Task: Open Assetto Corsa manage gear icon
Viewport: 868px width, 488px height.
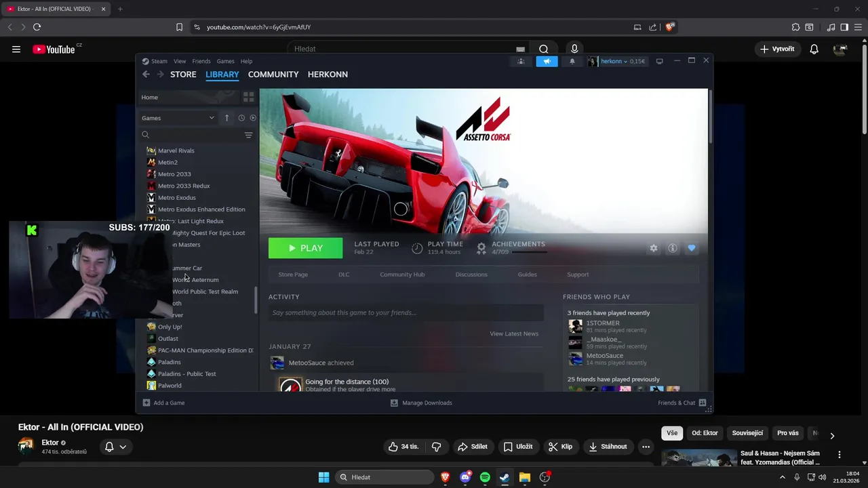Action: point(654,248)
